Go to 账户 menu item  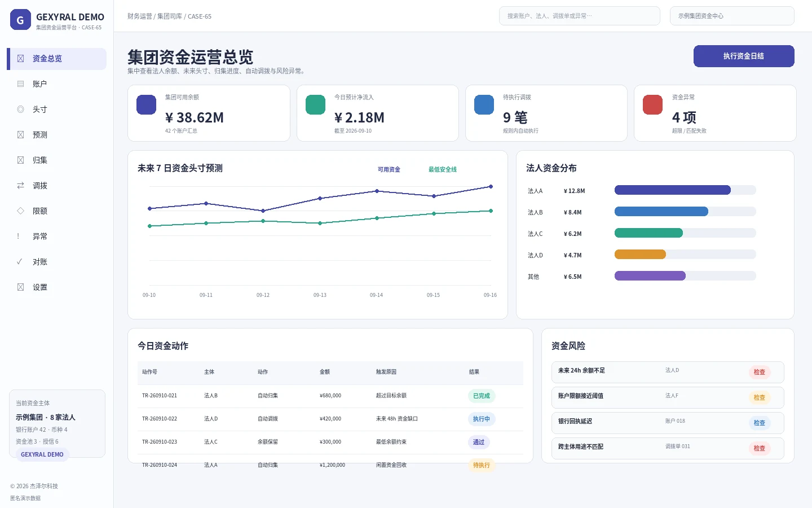point(56,84)
